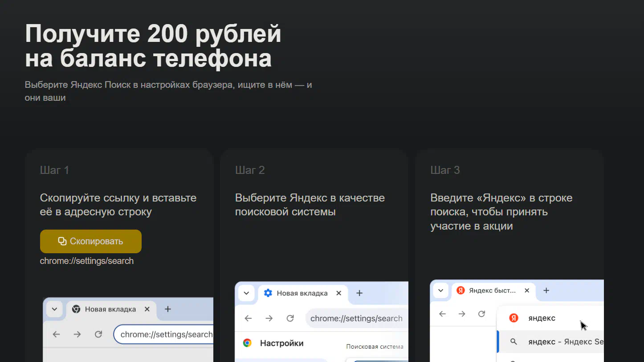The height and width of the screenshot is (362, 644).
Task: Click the forward arrow in Шаг 3 browser
Action: point(462,314)
